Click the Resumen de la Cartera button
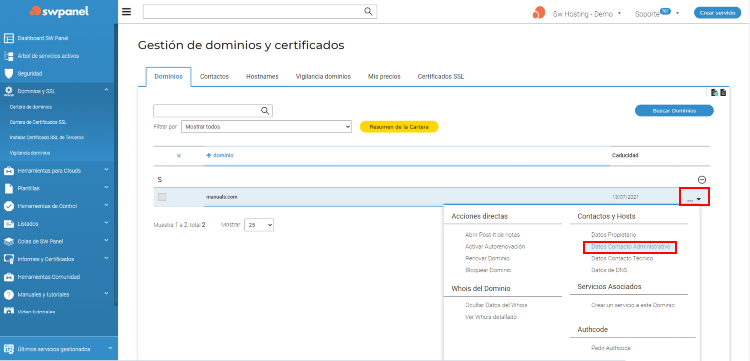 pyautogui.click(x=399, y=127)
